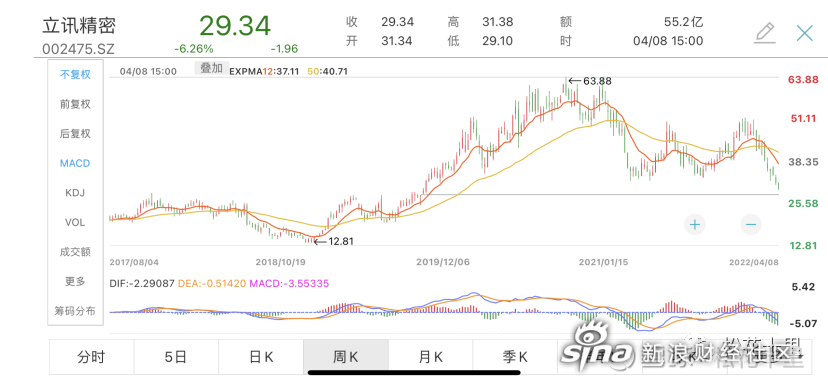Tap price change -1.96

pyautogui.click(x=285, y=49)
